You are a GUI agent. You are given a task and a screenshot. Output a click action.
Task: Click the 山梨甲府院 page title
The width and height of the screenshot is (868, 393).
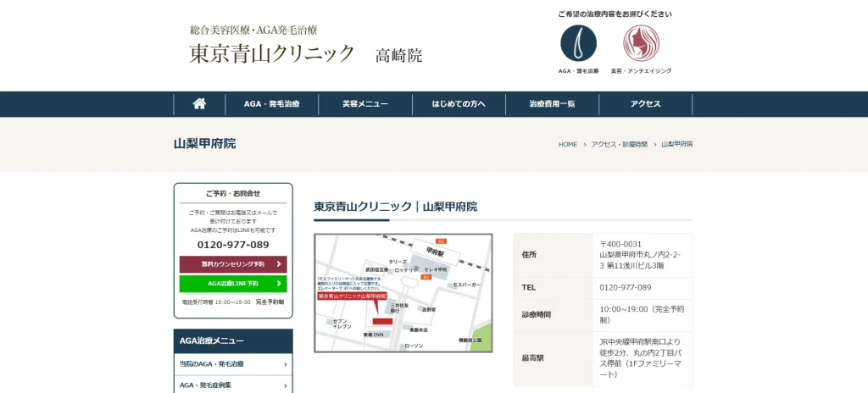[204, 144]
